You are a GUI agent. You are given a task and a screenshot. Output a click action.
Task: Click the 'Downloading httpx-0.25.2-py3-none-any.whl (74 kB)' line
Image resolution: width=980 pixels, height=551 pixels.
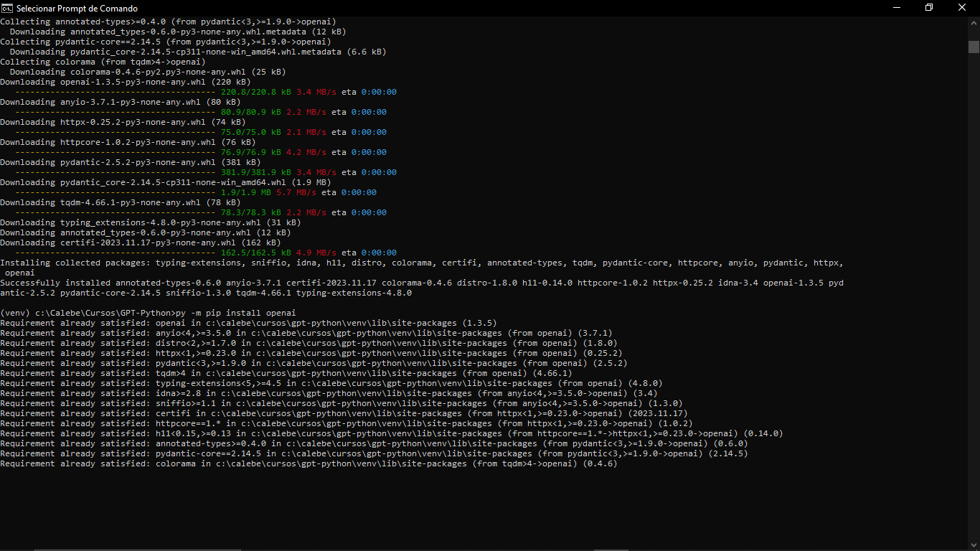123,122
